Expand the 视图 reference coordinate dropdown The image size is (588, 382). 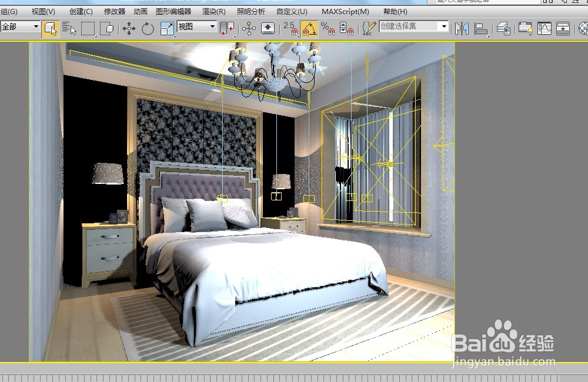(212, 26)
